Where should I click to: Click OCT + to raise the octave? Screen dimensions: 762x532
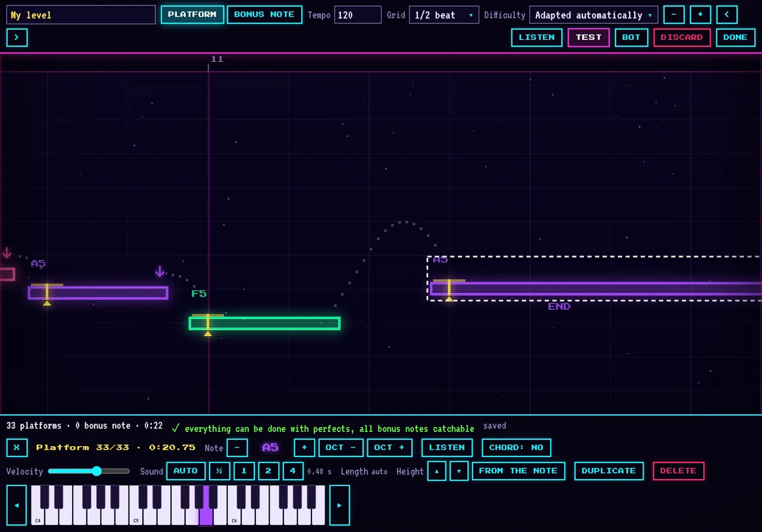[x=389, y=447]
